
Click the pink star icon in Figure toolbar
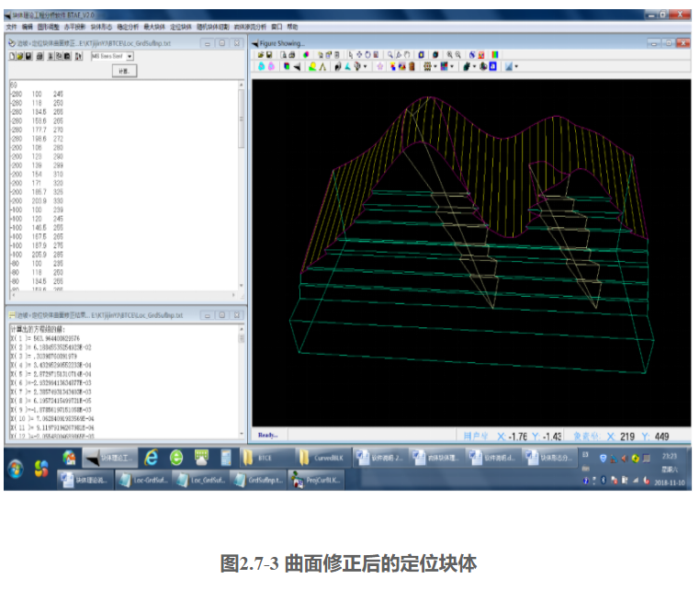point(379,66)
